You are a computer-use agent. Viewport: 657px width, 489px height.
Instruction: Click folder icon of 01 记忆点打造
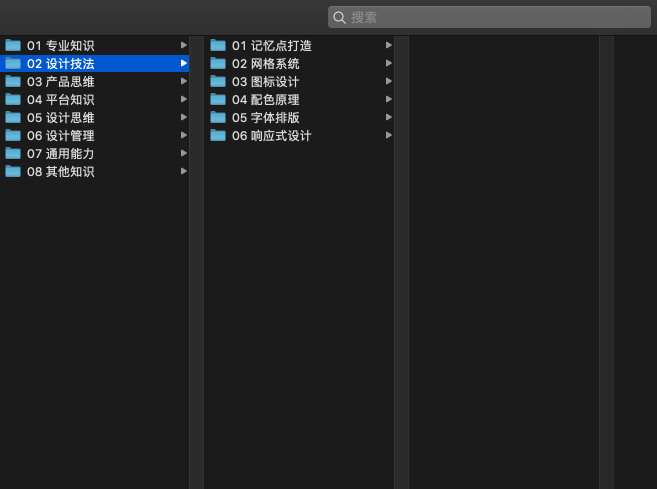(218, 45)
